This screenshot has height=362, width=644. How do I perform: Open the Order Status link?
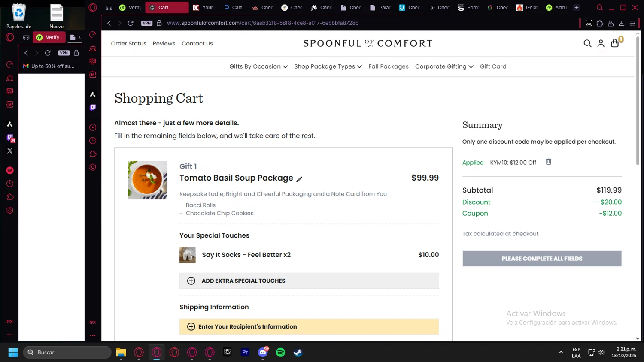click(129, 43)
